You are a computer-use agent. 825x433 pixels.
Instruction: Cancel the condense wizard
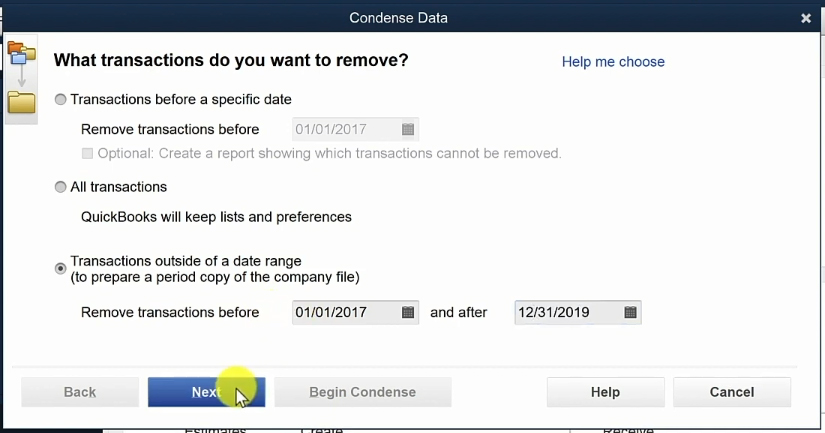(732, 392)
